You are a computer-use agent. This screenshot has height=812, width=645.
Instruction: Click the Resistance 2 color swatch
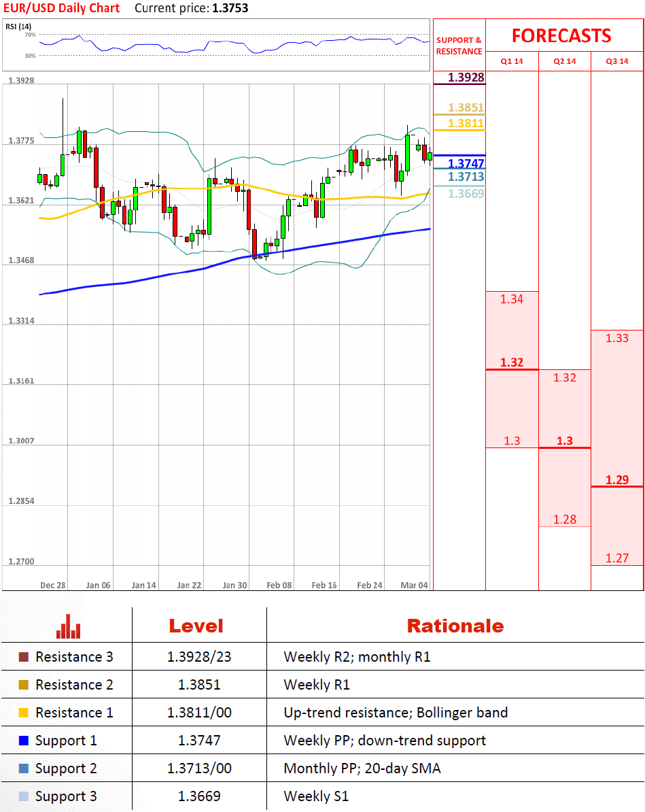24,685
